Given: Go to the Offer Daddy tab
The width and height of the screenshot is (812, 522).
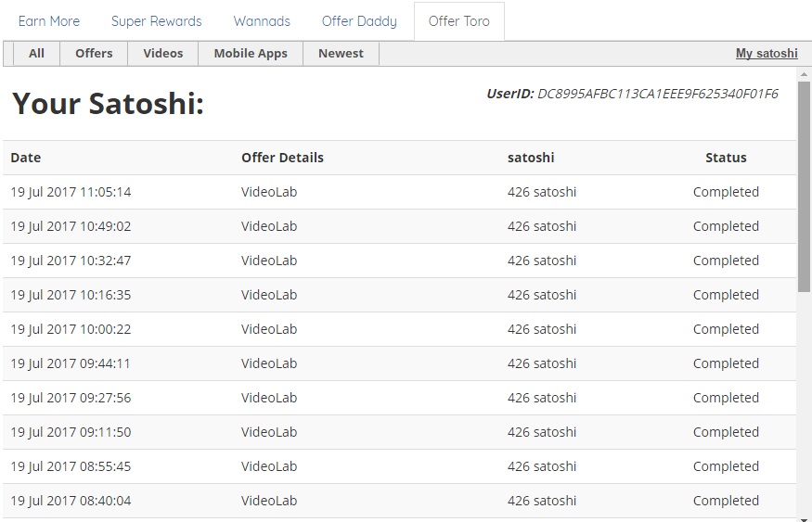Looking at the screenshot, I should point(359,21).
